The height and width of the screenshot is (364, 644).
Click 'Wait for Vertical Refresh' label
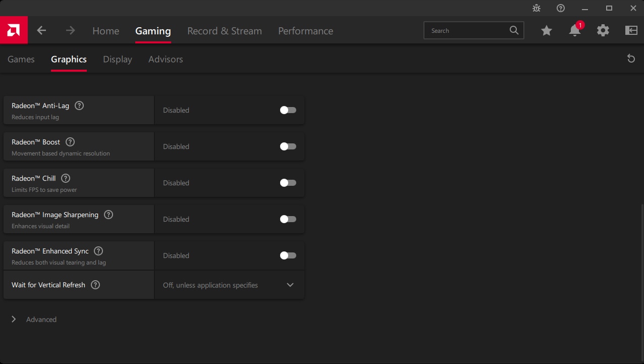[48, 285]
